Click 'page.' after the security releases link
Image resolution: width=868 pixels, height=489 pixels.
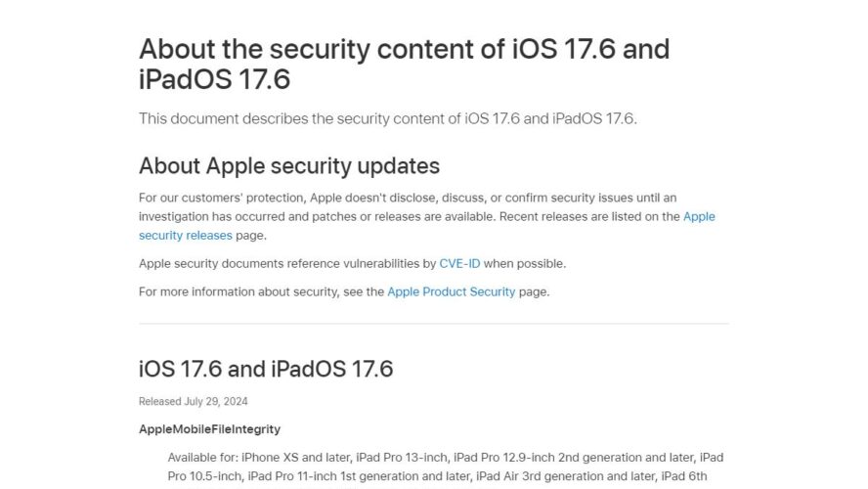(x=251, y=236)
